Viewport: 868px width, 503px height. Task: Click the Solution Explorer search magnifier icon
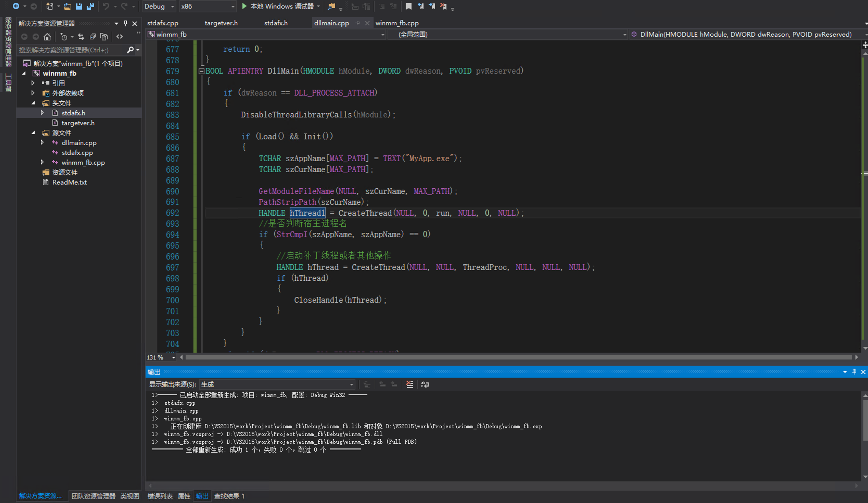click(130, 50)
